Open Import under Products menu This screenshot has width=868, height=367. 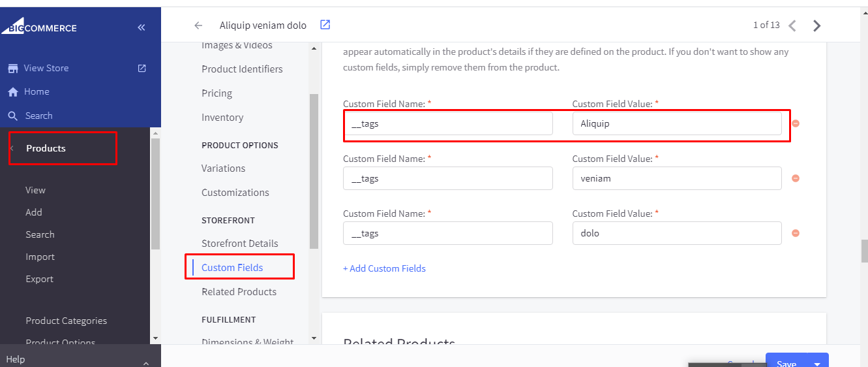pos(40,257)
